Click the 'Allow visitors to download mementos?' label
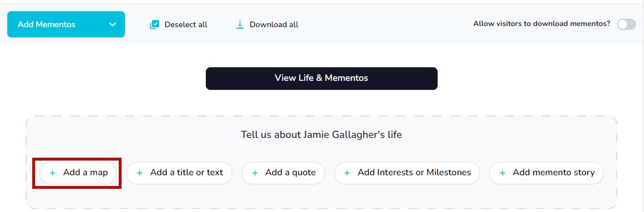 [542, 24]
